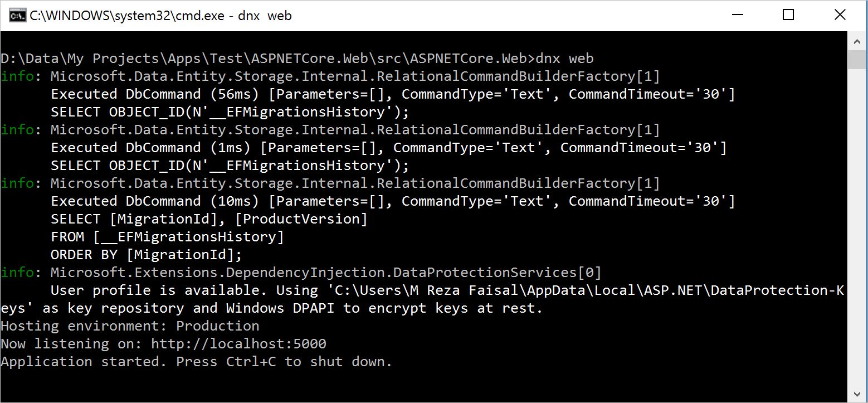Click the 'Application started' message line
The width and height of the screenshot is (868, 403).
pos(196,362)
